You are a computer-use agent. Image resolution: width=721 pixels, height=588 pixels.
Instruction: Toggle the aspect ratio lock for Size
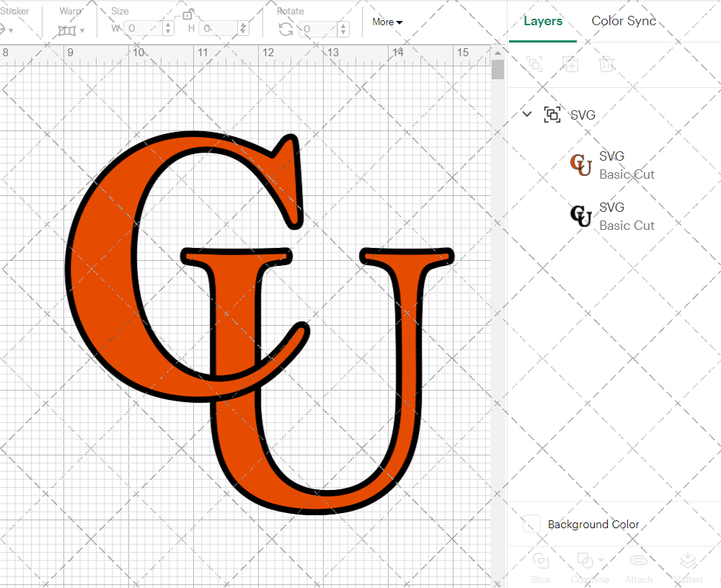tap(187, 15)
